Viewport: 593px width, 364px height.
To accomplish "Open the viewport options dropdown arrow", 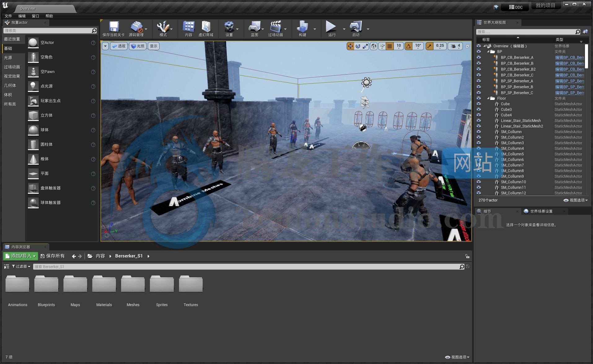I will (x=105, y=46).
